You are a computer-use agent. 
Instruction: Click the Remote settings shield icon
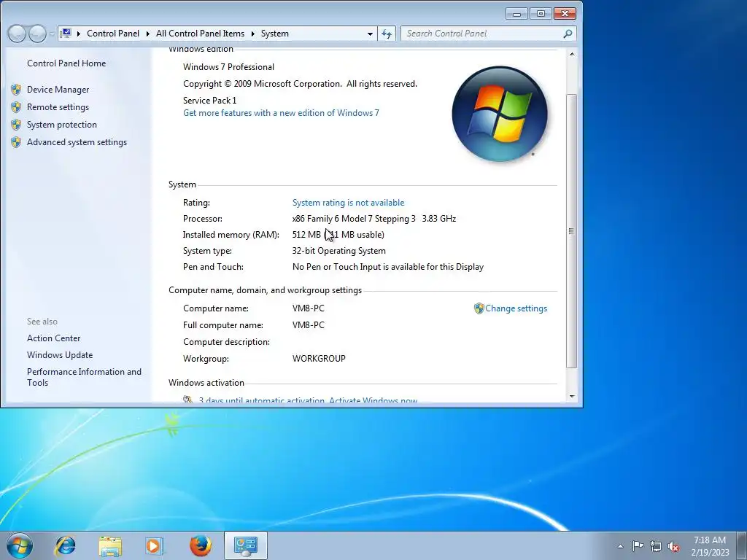click(x=16, y=107)
